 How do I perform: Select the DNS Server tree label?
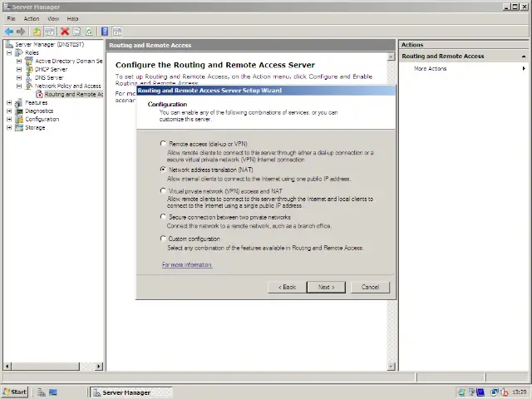pos(49,77)
